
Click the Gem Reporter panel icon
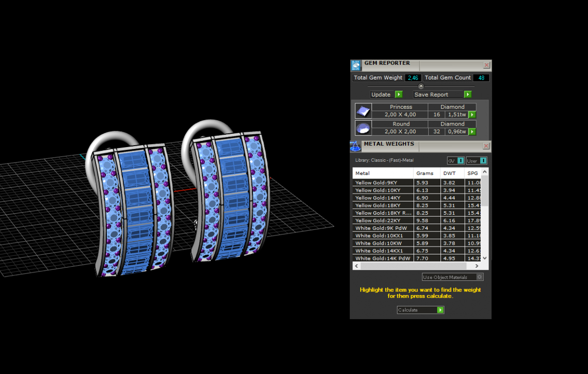[x=356, y=65]
